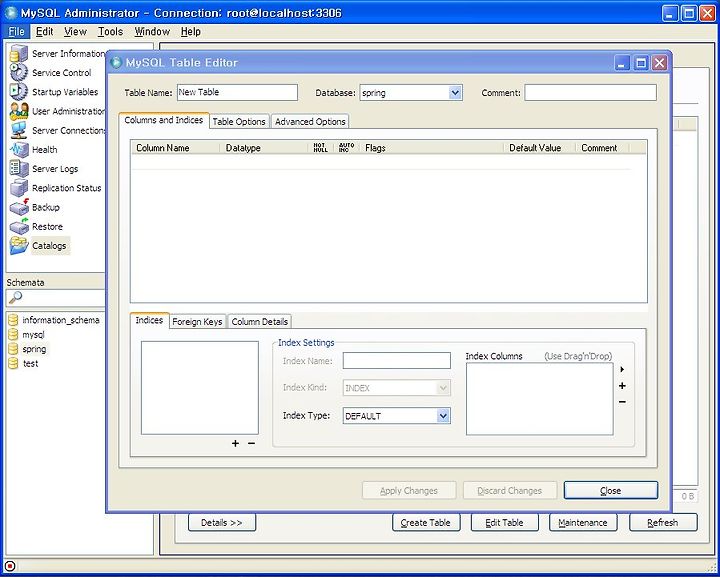This screenshot has height=577, width=720.
Task: Switch to Column Details sub-tab
Action: pos(259,322)
